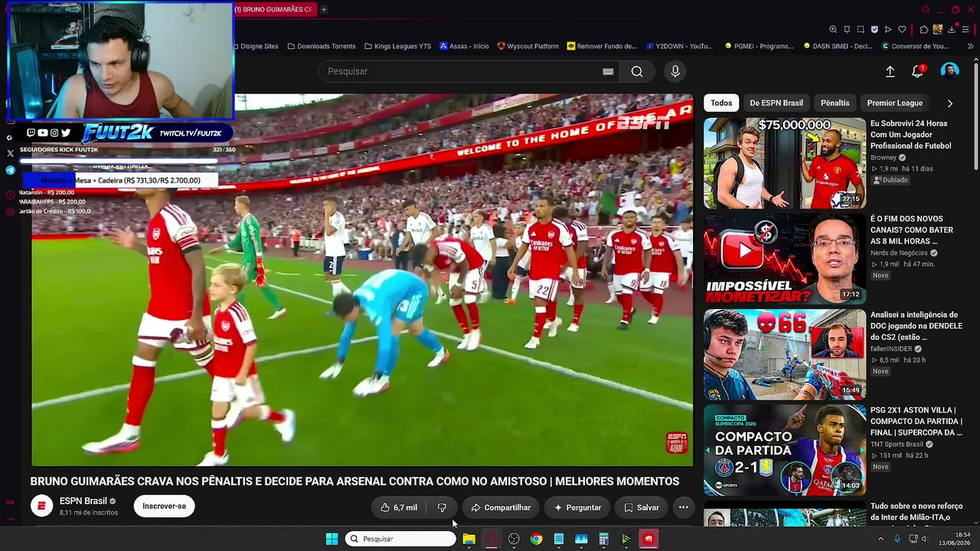Open the Wyscout Platform bookmark

coord(528,46)
